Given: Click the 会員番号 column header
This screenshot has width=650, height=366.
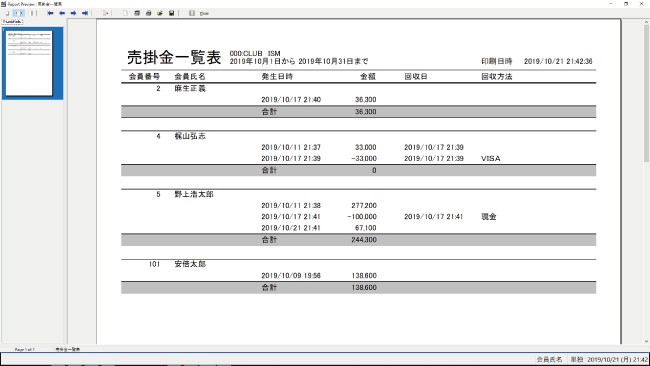Looking at the screenshot, I should [144, 77].
